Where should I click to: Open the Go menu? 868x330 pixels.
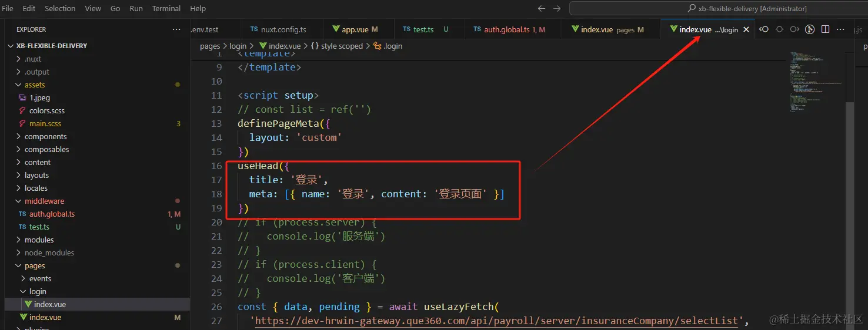pos(115,9)
